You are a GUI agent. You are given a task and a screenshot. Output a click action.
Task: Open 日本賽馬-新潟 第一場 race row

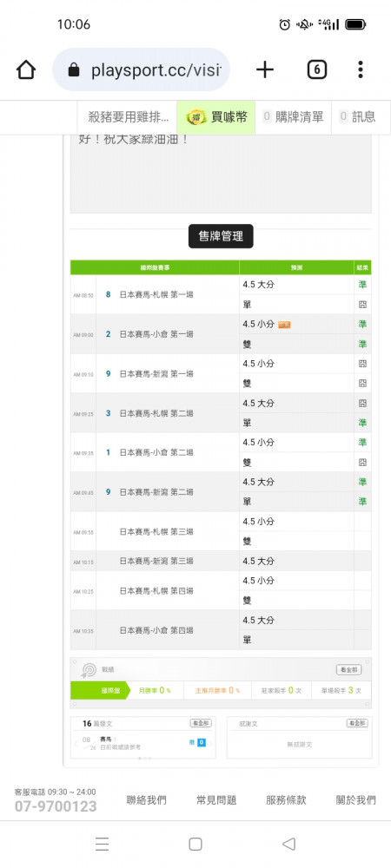click(156, 373)
